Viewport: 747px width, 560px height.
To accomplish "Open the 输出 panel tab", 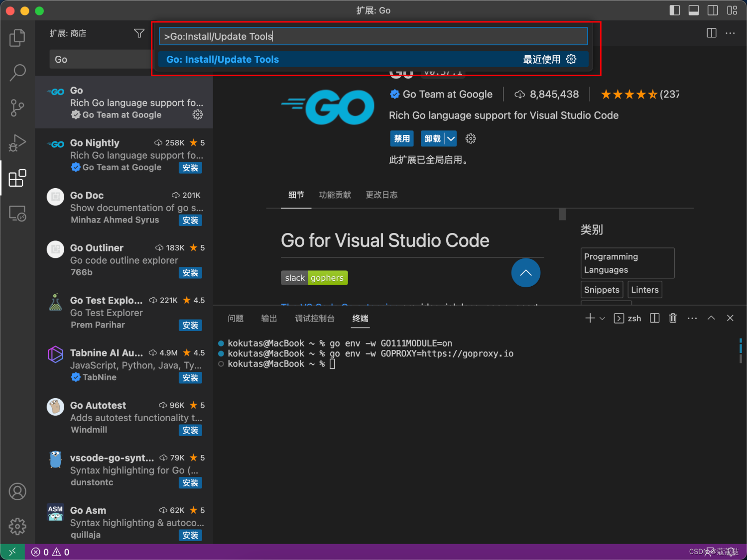I will pos(269,318).
